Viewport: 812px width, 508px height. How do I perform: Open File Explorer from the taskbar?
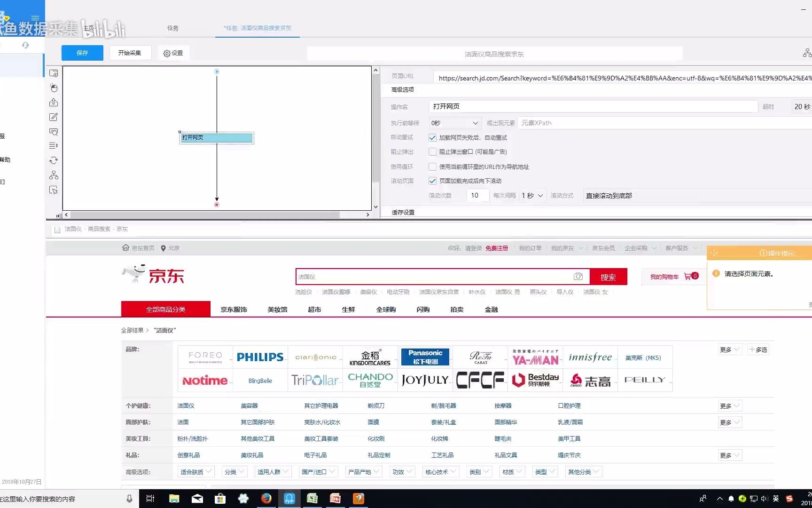click(x=174, y=499)
